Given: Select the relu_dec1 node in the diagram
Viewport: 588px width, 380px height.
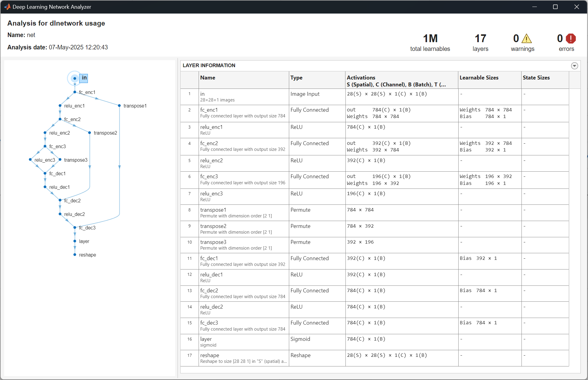Looking at the screenshot, I should click(45, 187).
